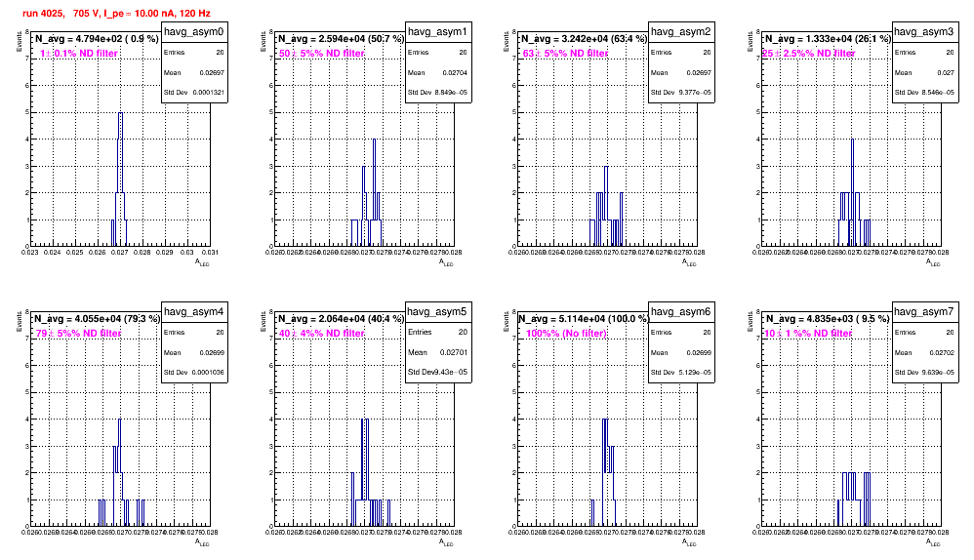
Task: Select the havg_asym2 stats box title
Action: pos(681,31)
